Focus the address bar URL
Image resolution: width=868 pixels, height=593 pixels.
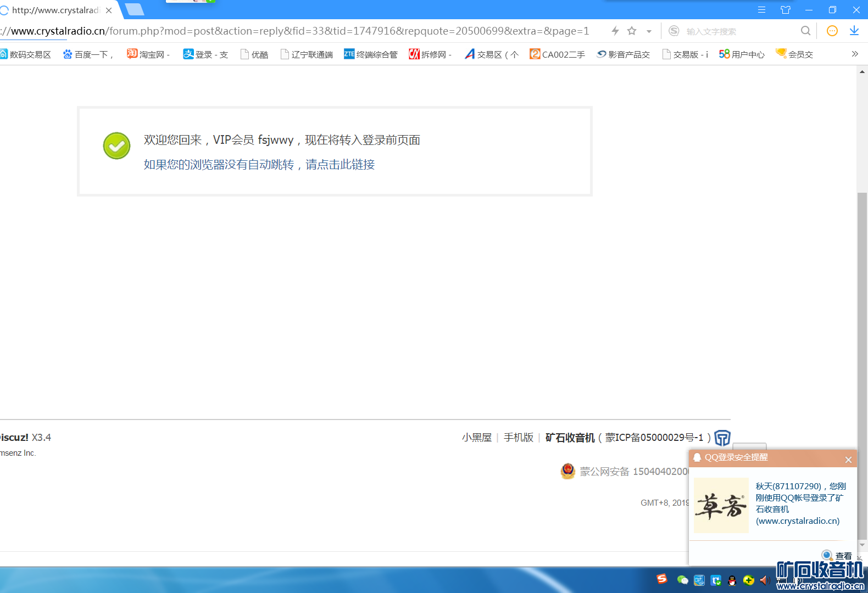coord(297,31)
